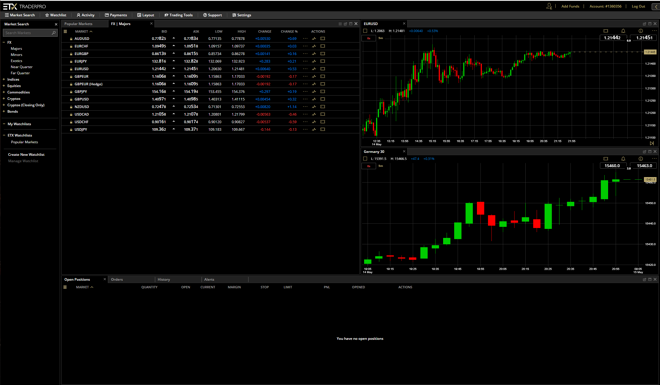Expand the Commodities category

click(x=18, y=92)
